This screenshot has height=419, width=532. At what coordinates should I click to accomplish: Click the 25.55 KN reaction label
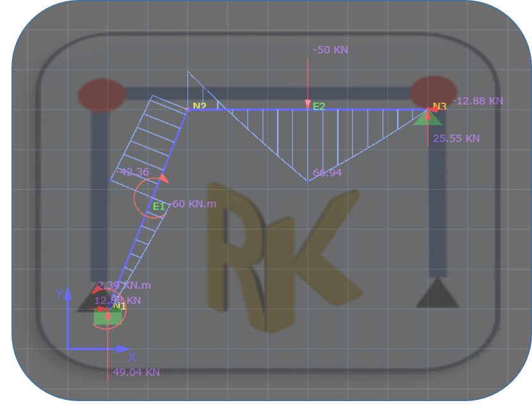point(456,138)
